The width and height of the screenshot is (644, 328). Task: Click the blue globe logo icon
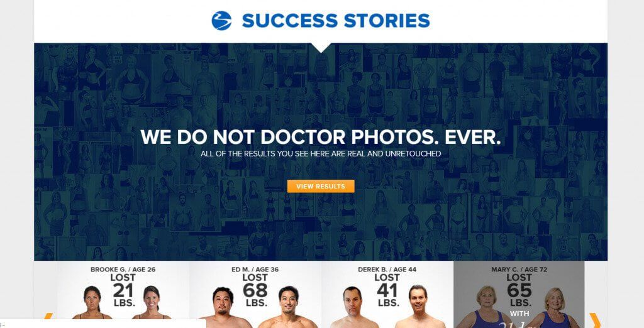pos(221,21)
